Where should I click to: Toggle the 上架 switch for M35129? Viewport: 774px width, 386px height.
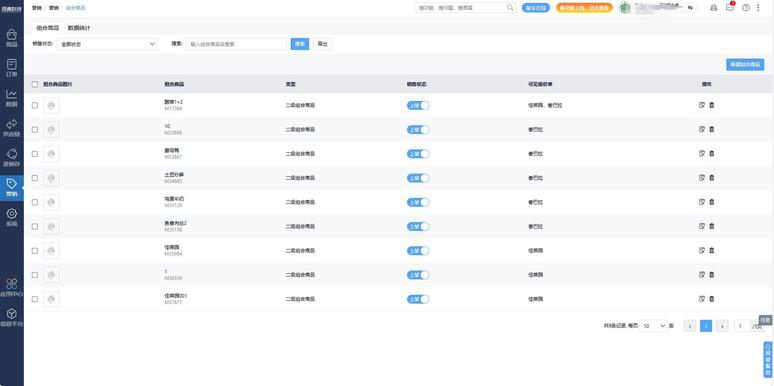pyautogui.click(x=418, y=202)
